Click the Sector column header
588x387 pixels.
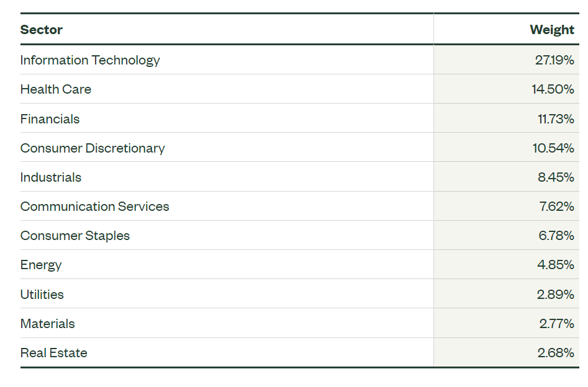pyautogui.click(x=41, y=30)
